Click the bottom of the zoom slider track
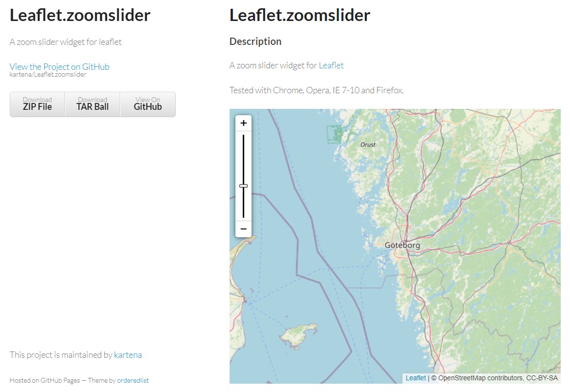Image resolution: width=570 pixels, height=392 pixels. tap(243, 212)
